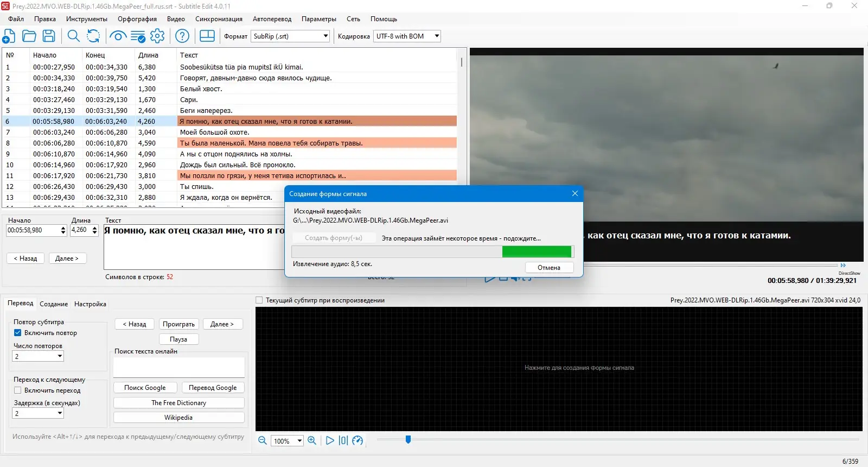This screenshot has width=868, height=467.
Task: Uncheck Включить повтор checkbox
Action: tap(17, 332)
